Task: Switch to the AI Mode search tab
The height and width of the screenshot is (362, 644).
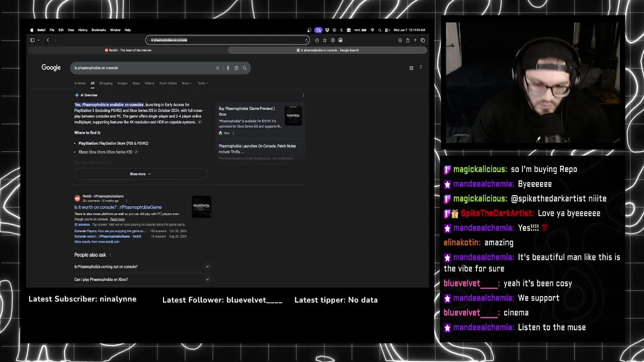Action: pyautogui.click(x=80, y=83)
